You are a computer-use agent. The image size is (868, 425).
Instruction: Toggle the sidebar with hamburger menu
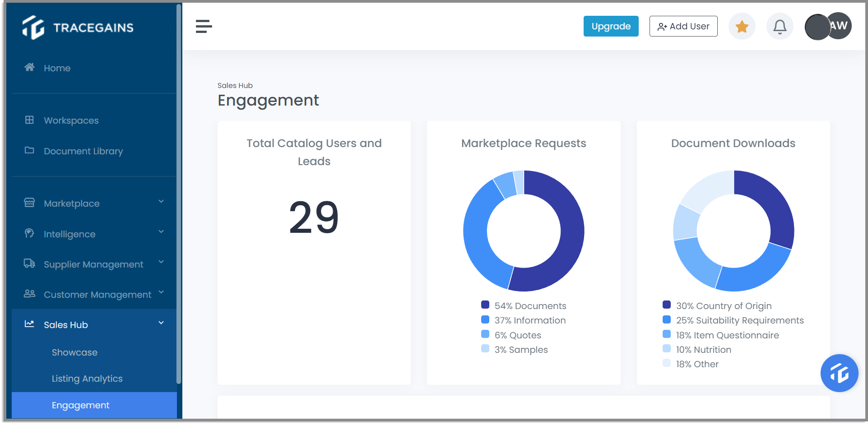[204, 27]
